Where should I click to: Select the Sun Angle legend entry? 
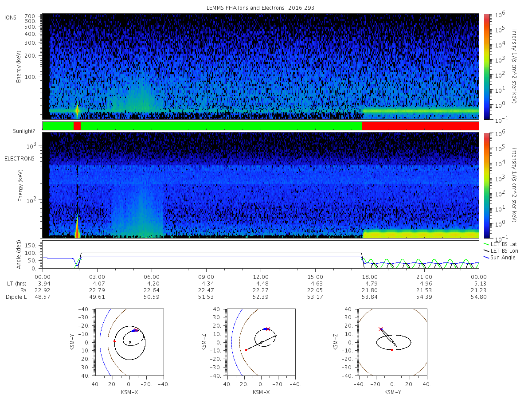point(500,258)
